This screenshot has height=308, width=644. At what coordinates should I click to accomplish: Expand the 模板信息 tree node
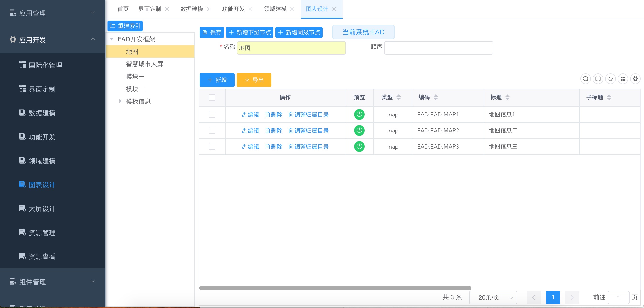(120, 101)
